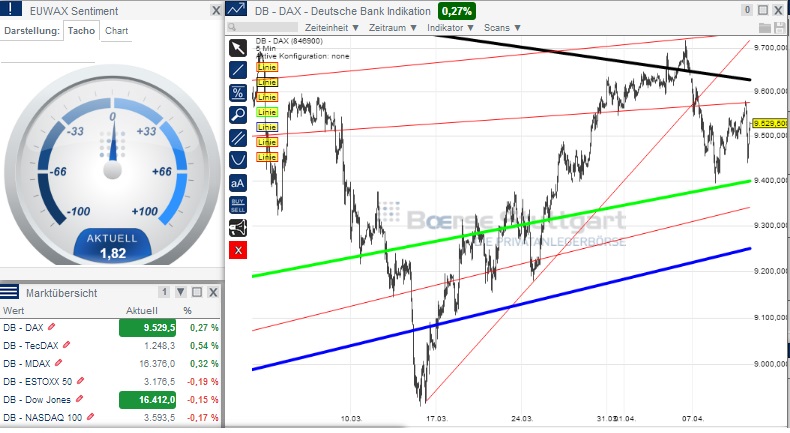
Task: Click the Marktübersicht list icon
Action: pos(10,292)
